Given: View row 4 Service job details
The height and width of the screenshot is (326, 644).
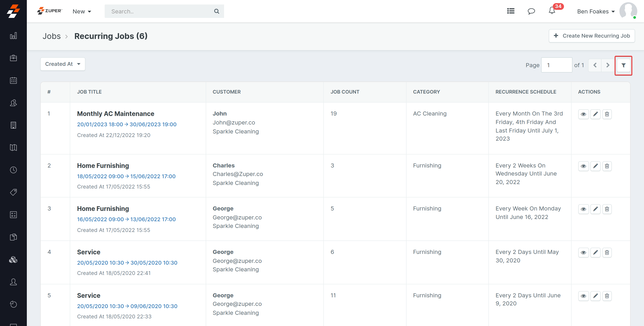Looking at the screenshot, I should pyautogui.click(x=583, y=252).
